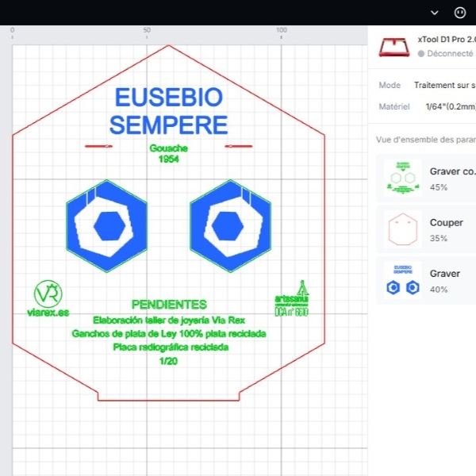Click the xTool D1 Pro device name
The image size is (476, 476).
[446, 40]
